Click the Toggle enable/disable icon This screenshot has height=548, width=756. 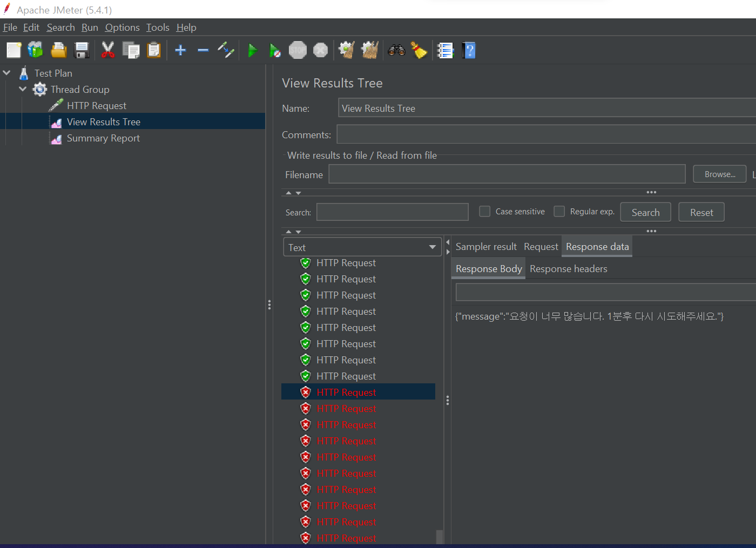click(226, 50)
